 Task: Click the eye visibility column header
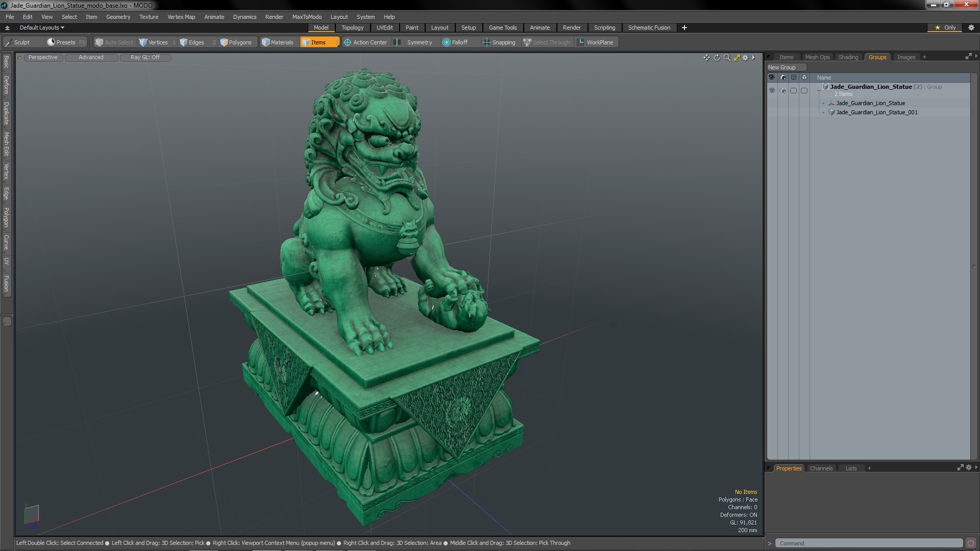772,78
